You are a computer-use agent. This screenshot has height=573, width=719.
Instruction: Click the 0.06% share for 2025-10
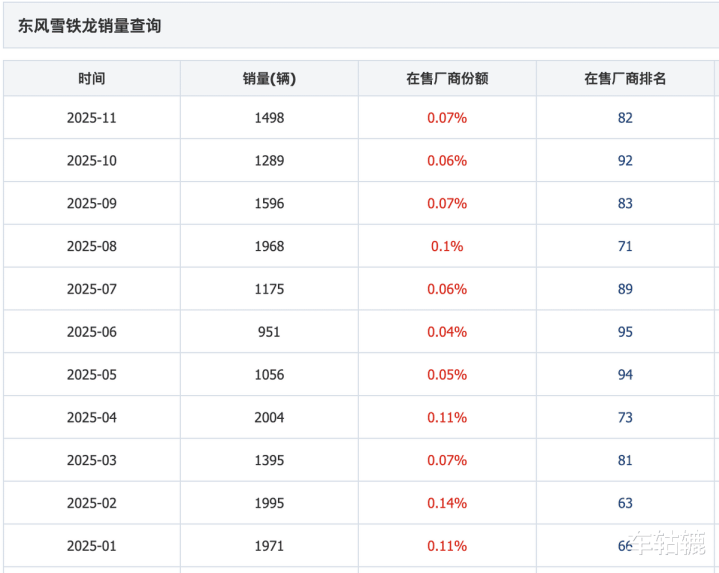point(447,160)
